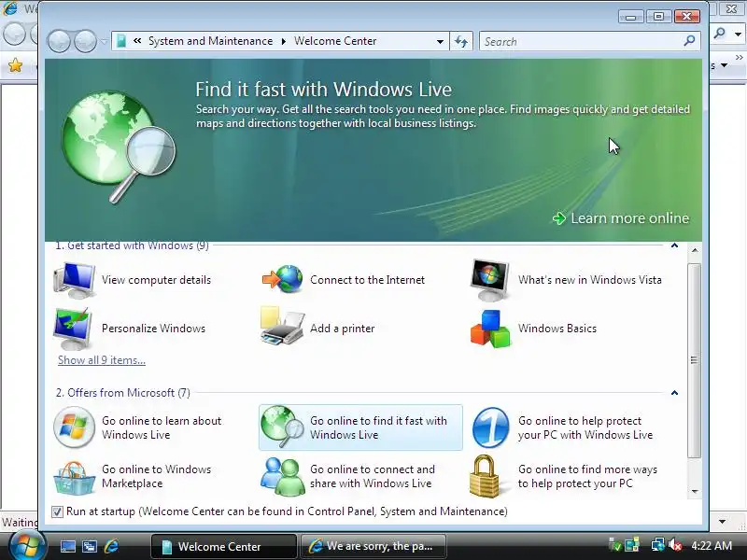Click the OneCare protect PC icon
The height and width of the screenshot is (560, 747).
pos(491,427)
